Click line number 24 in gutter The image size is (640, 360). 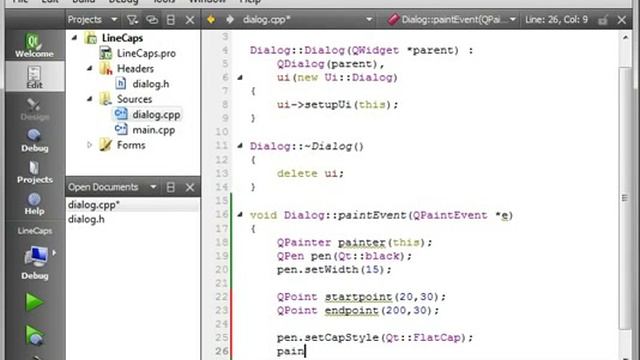(x=222, y=324)
